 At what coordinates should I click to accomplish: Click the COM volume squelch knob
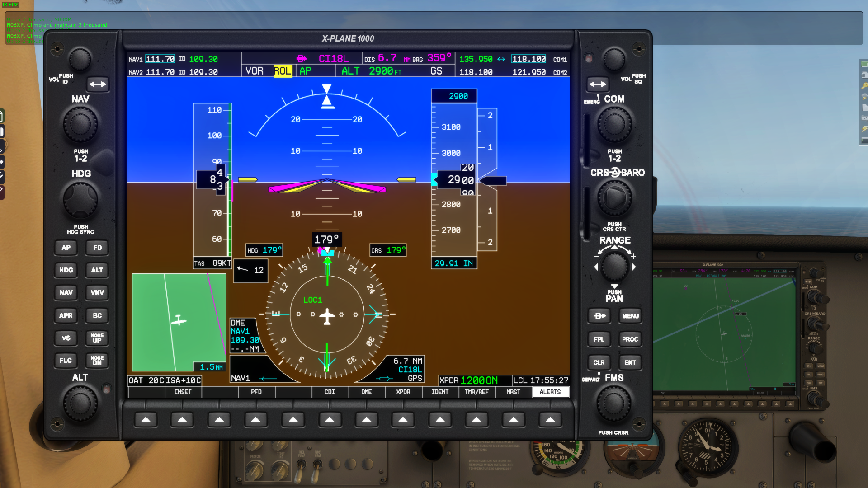pos(614,59)
